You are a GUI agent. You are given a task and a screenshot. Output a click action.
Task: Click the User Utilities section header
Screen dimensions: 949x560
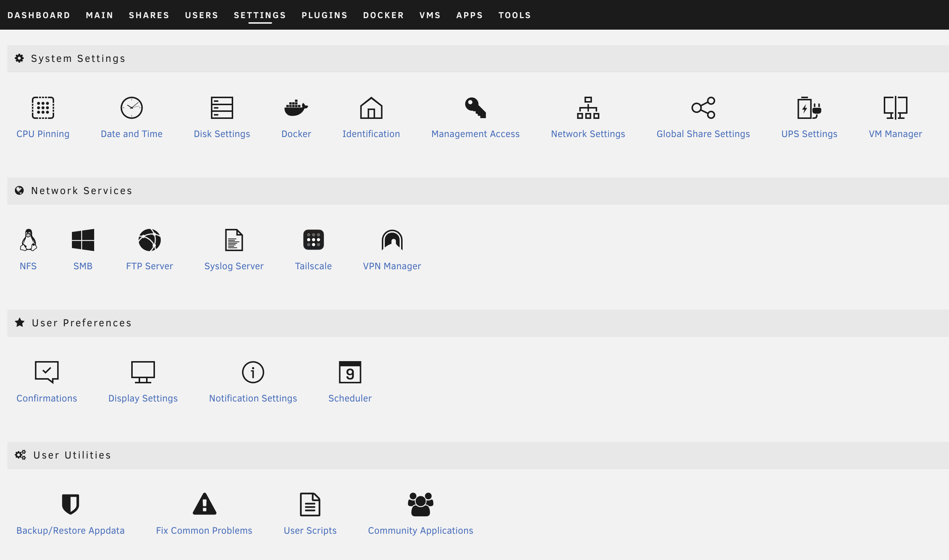click(x=72, y=455)
